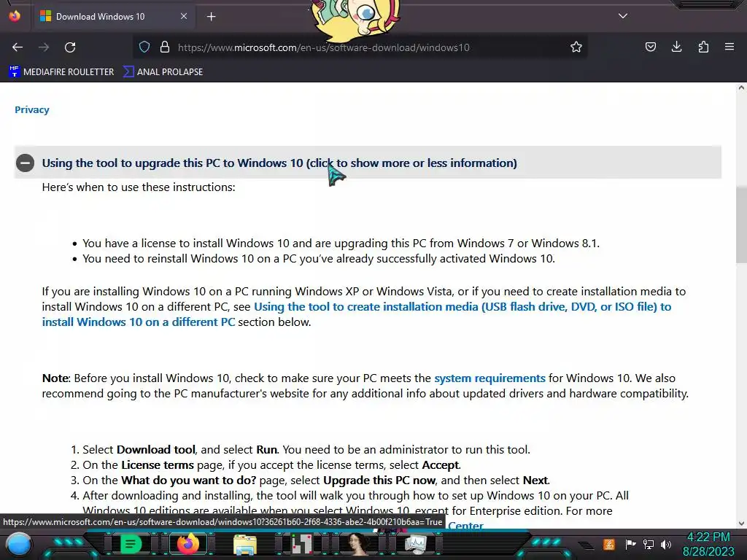Open the volume speaker icon
Screen dimensions: 747x560
coord(666,544)
